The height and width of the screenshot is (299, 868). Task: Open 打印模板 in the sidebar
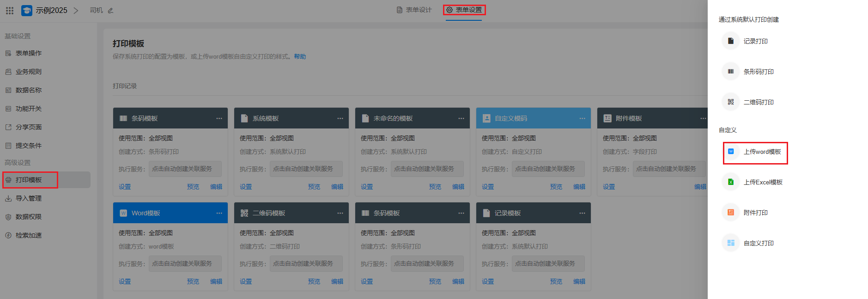coord(29,180)
